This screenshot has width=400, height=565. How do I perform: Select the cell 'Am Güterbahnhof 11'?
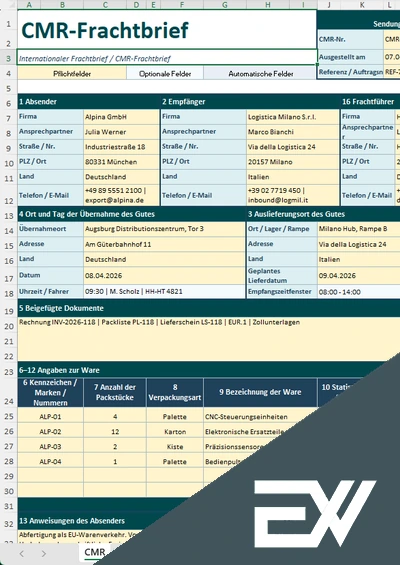point(164,244)
